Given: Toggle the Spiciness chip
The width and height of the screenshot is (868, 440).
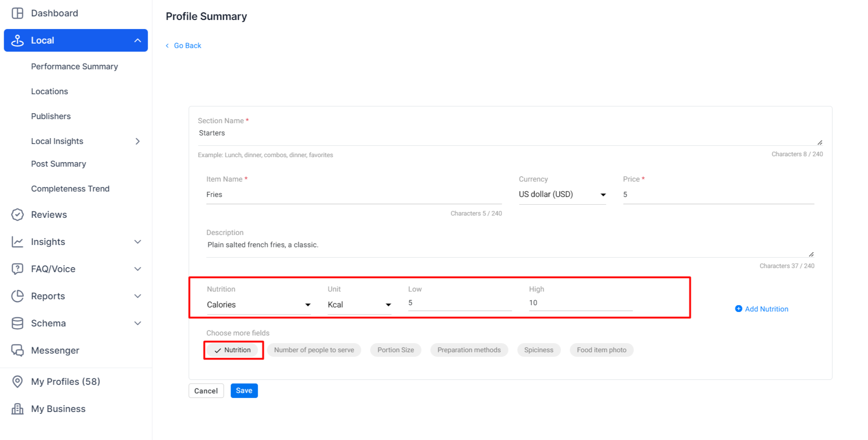Looking at the screenshot, I should [x=539, y=350].
